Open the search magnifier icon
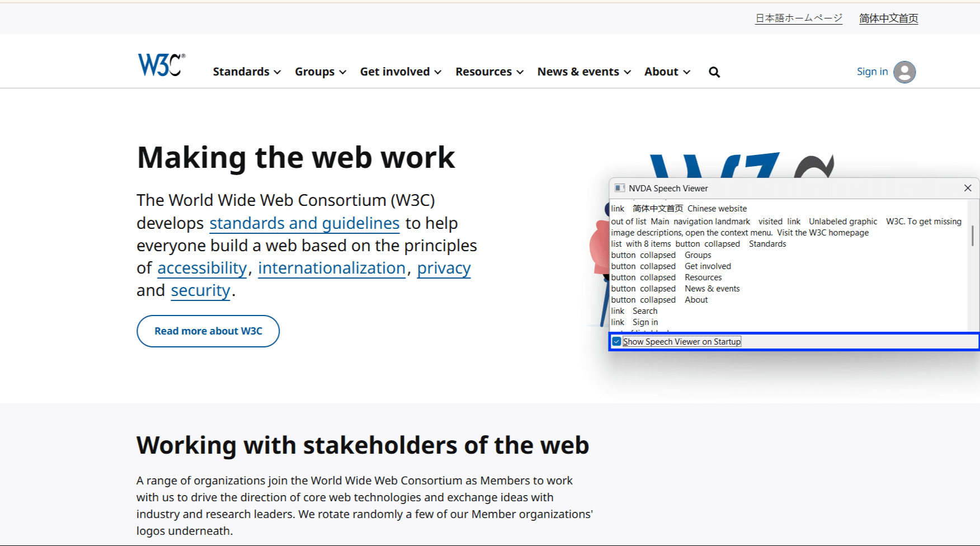The width and height of the screenshot is (980, 546). point(714,72)
